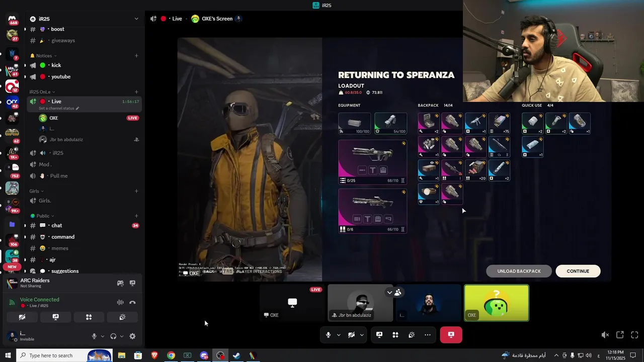This screenshot has height=362, width=644.
Task: Open iR25 server menu chevron
Action: (x=136, y=19)
